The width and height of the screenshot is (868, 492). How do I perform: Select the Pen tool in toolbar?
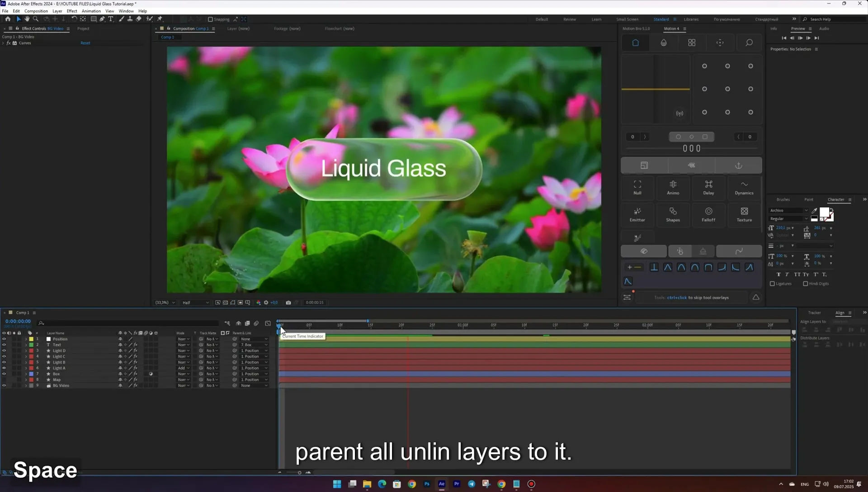pyautogui.click(x=102, y=19)
